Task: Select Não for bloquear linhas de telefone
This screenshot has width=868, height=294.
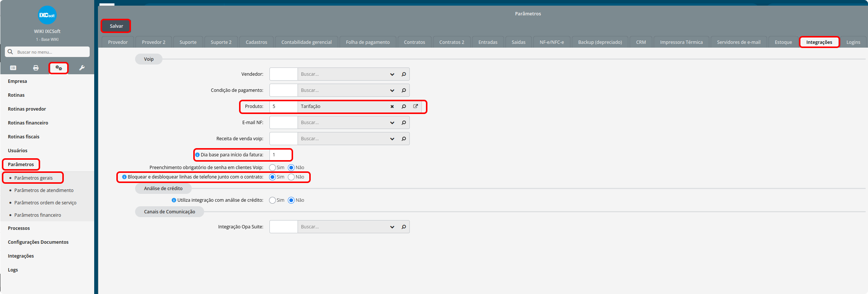Action: [291, 177]
